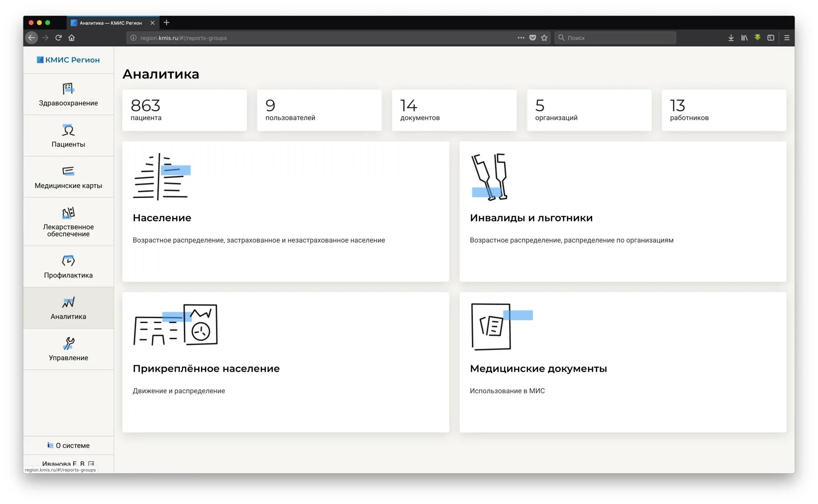Open the downloads arrow in toolbar
Image resolution: width=818 pixels, height=504 pixels.
[x=731, y=38]
